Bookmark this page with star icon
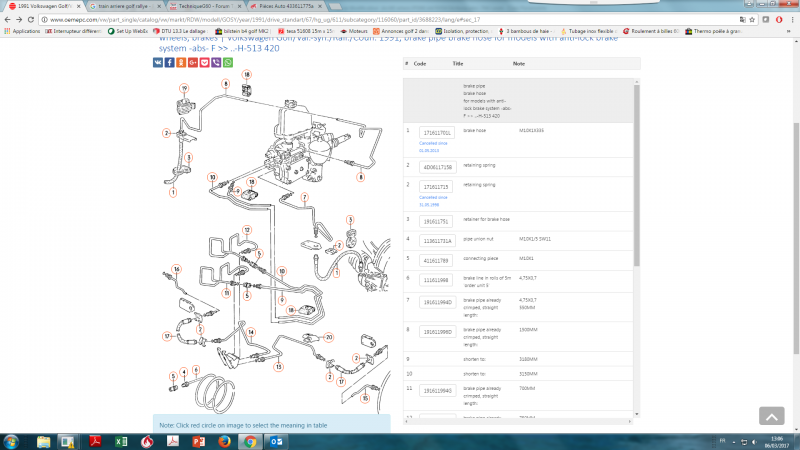The height and width of the screenshot is (450, 800). tap(752, 19)
